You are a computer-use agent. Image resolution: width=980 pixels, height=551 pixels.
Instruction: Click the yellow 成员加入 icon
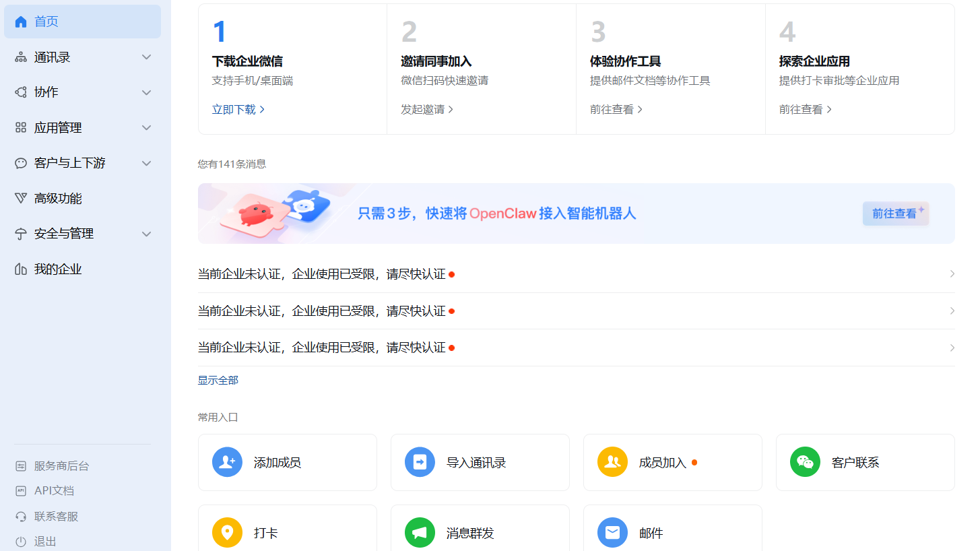pos(612,462)
